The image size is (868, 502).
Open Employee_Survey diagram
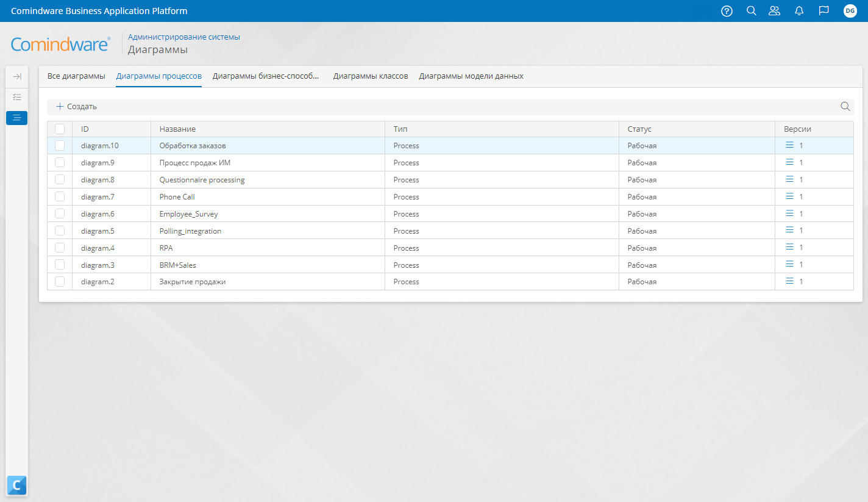[x=189, y=214]
